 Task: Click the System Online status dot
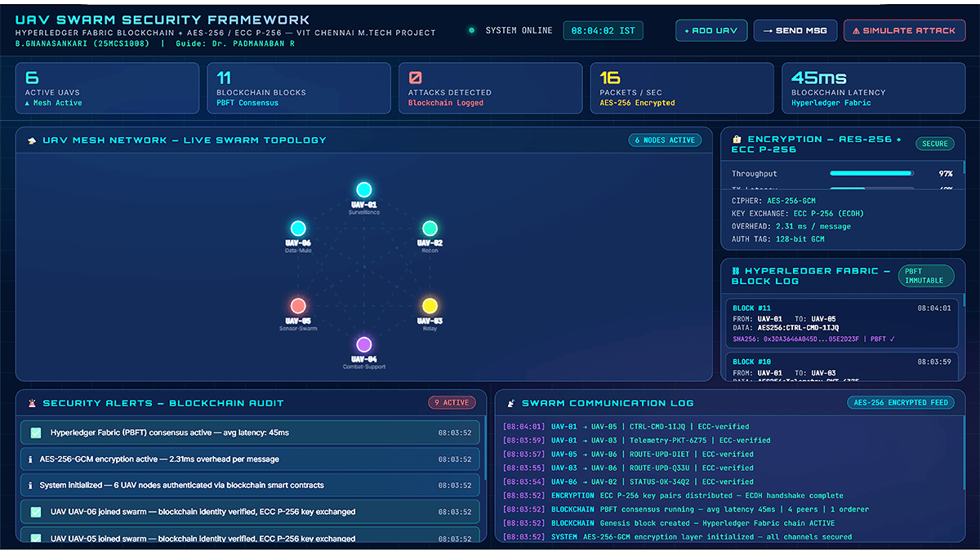point(471,31)
